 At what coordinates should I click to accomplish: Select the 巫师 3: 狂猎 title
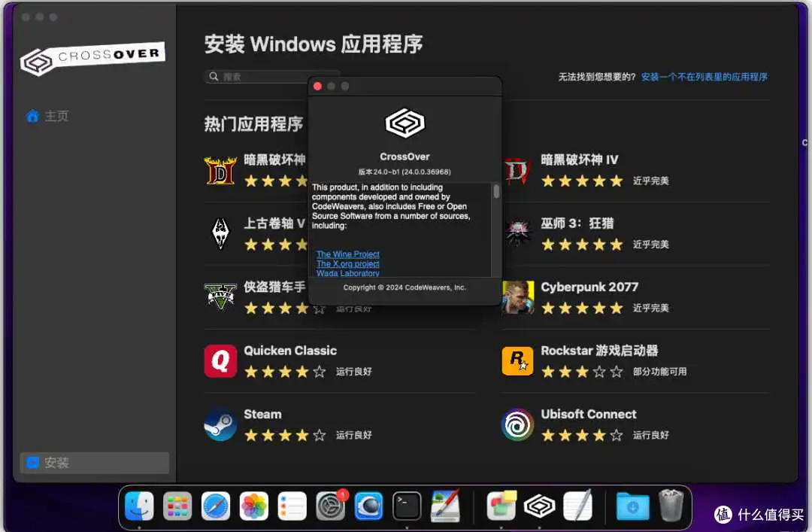[x=577, y=223]
